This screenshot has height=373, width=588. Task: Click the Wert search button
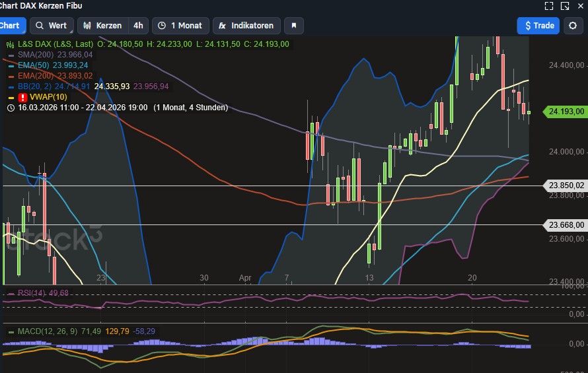pos(51,26)
